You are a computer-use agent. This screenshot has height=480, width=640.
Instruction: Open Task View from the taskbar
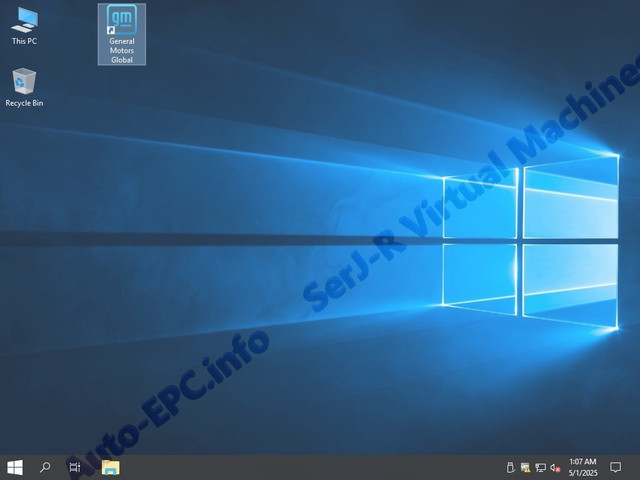75,467
